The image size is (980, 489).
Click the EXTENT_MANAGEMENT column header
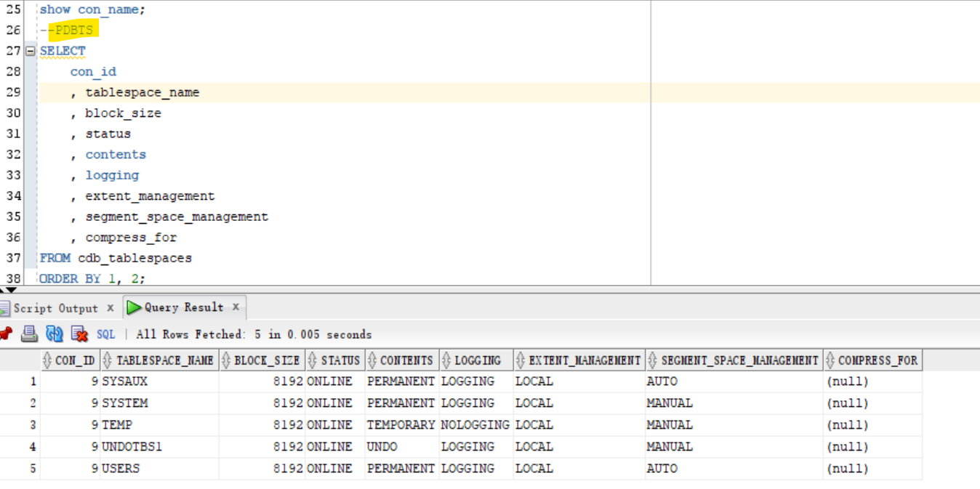pos(579,360)
